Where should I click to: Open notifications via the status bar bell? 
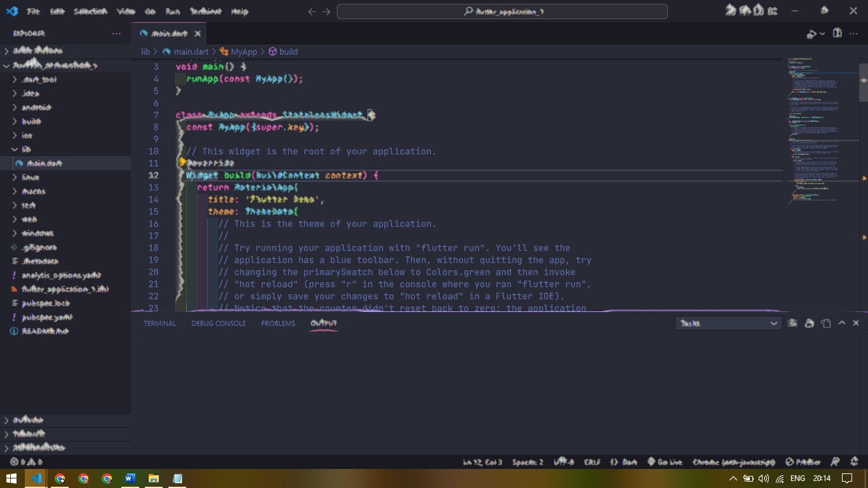[x=855, y=462]
